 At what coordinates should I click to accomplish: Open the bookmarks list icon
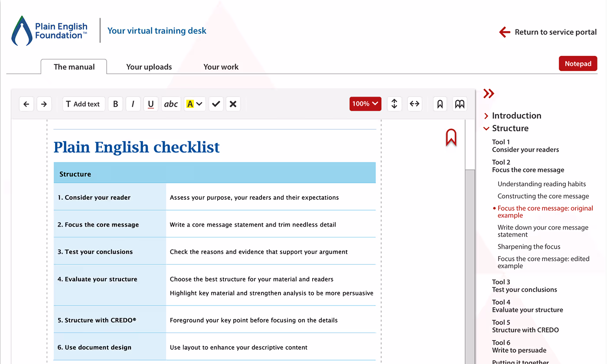click(460, 104)
